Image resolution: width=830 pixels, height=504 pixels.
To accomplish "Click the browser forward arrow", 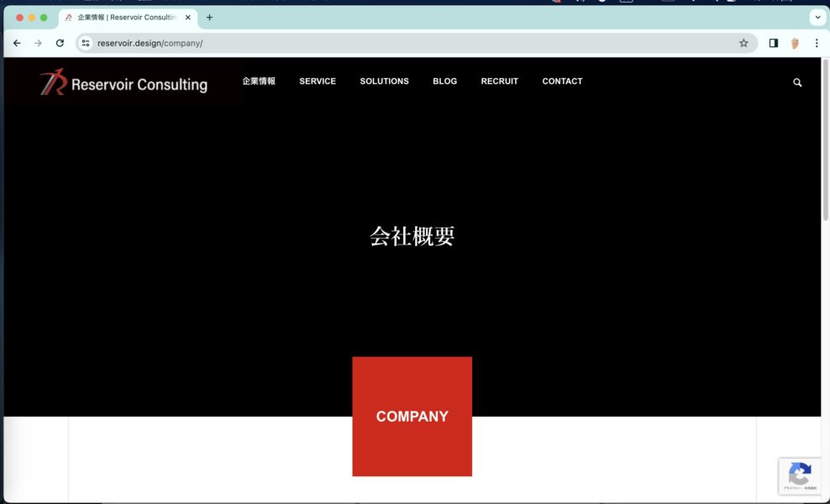I will pyautogui.click(x=38, y=44).
